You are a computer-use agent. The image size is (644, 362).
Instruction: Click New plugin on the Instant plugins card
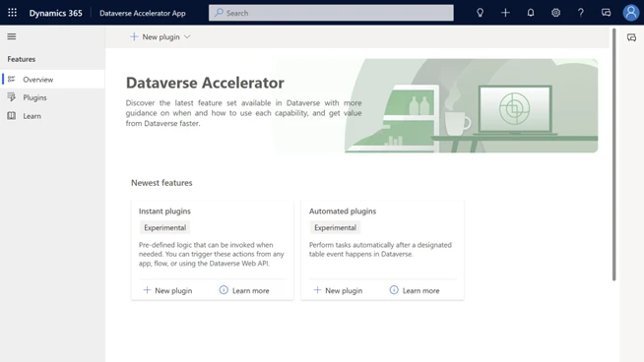tap(167, 290)
